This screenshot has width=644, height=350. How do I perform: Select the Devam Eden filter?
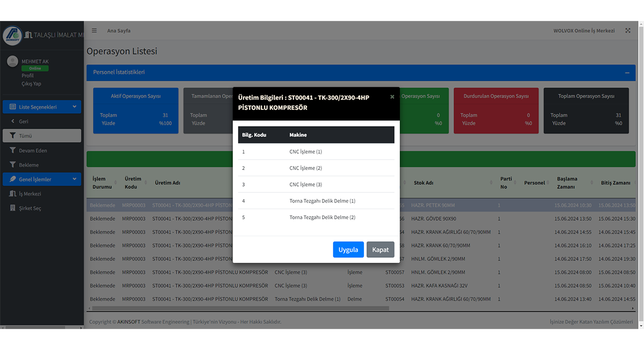(33, 151)
